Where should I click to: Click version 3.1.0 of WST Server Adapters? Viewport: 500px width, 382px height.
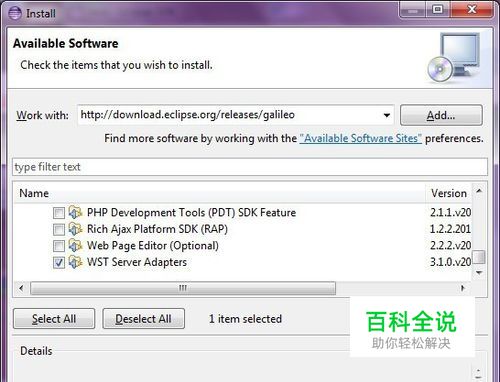[450, 262]
